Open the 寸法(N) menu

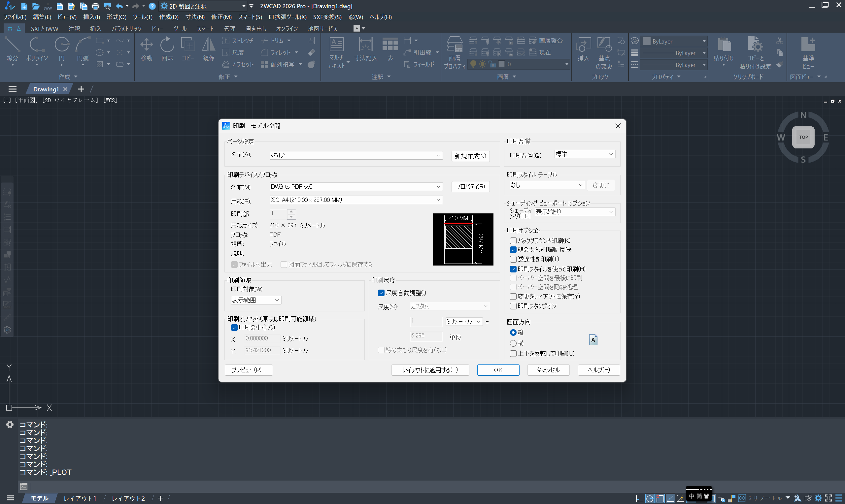195,17
